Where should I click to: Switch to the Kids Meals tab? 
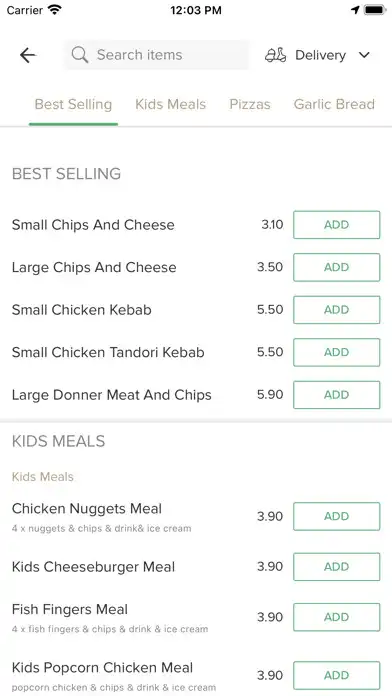point(170,104)
